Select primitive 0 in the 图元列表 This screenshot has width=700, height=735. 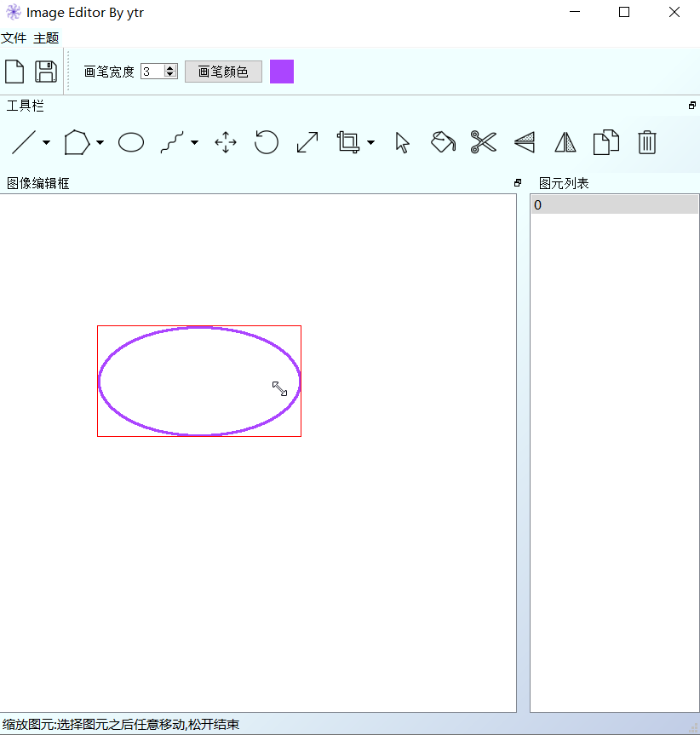614,205
